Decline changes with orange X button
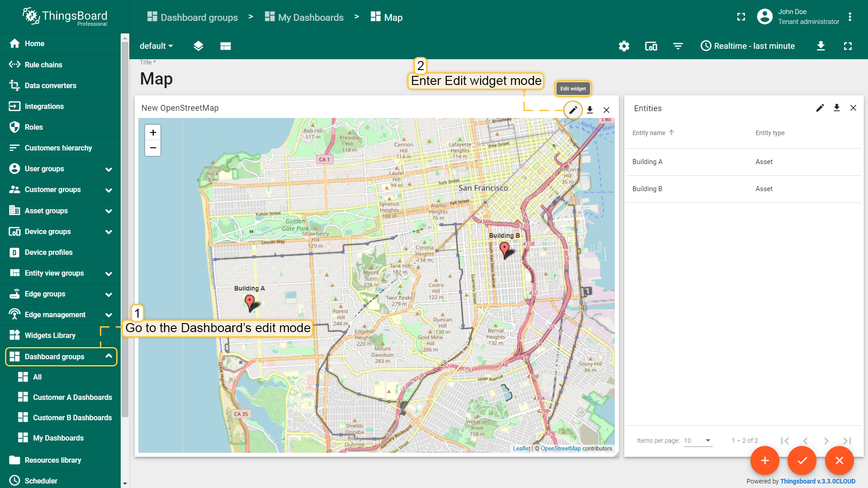The width and height of the screenshot is (868, 488). (840, 460)
